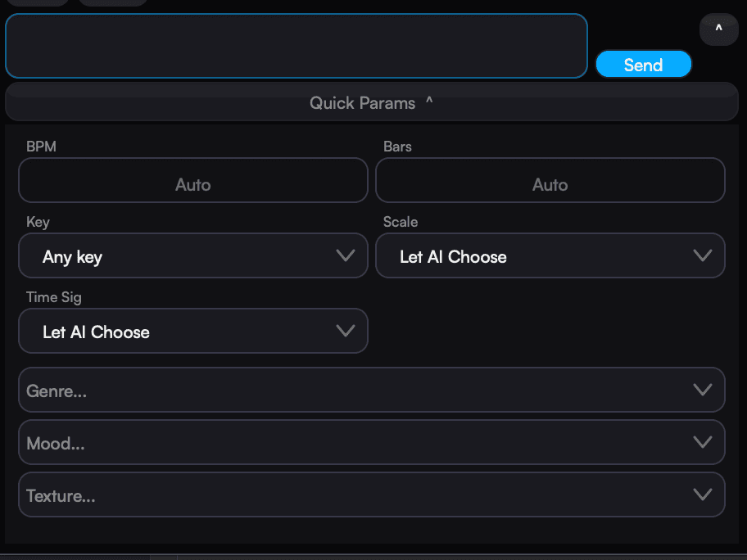Click the blue Send button
Image resolution: width=747 pixels, height=560 pixels.
coord(643,65)
